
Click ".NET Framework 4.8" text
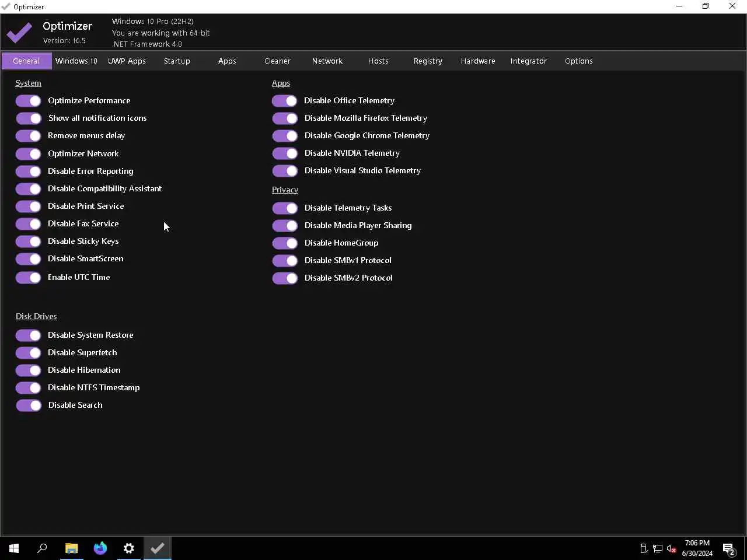147,44
